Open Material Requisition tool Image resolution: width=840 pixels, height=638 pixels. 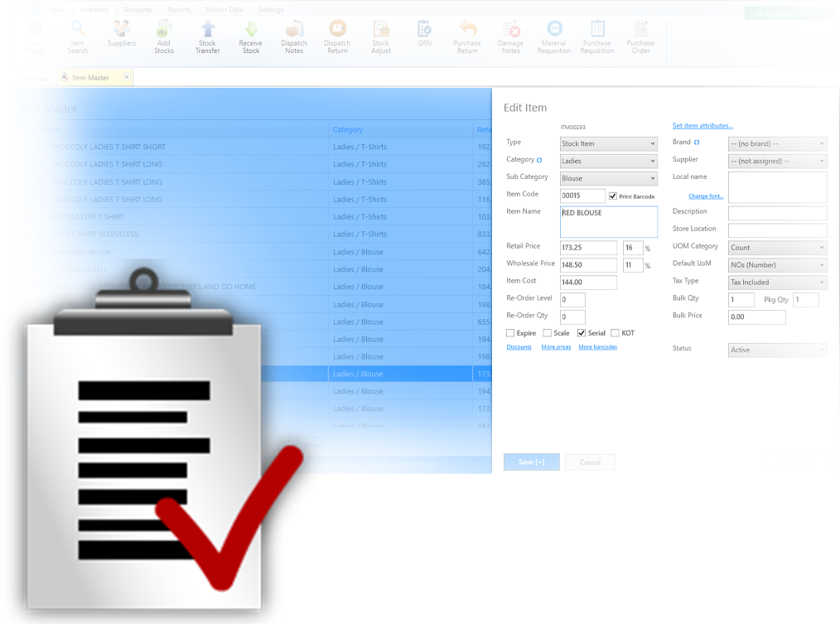click(x=554, y=36)
